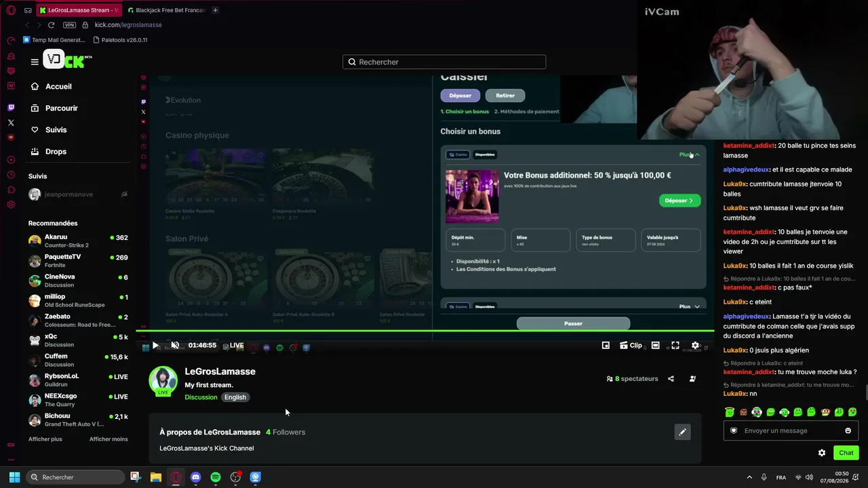Open the Opera main menu logo

pos(11,10)
